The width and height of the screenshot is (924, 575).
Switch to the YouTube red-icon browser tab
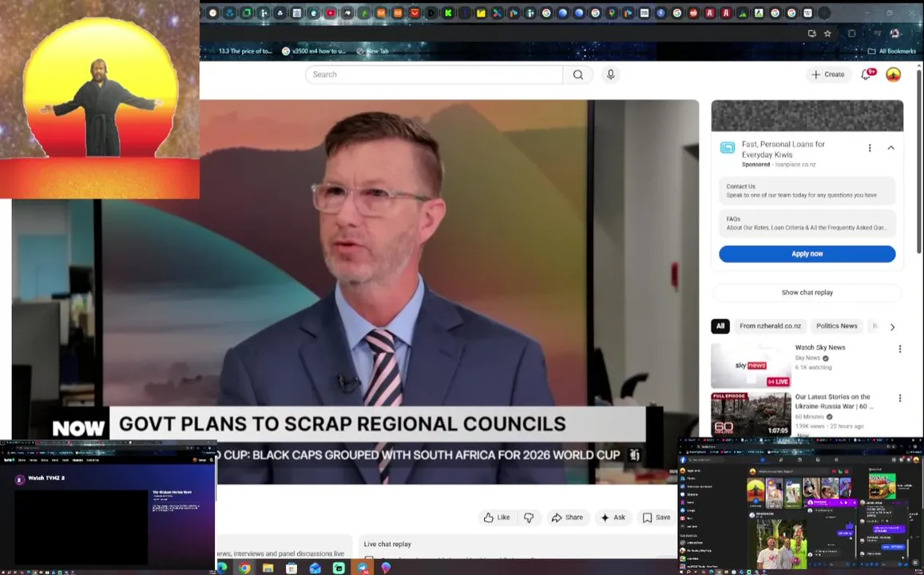coord(331,13)
